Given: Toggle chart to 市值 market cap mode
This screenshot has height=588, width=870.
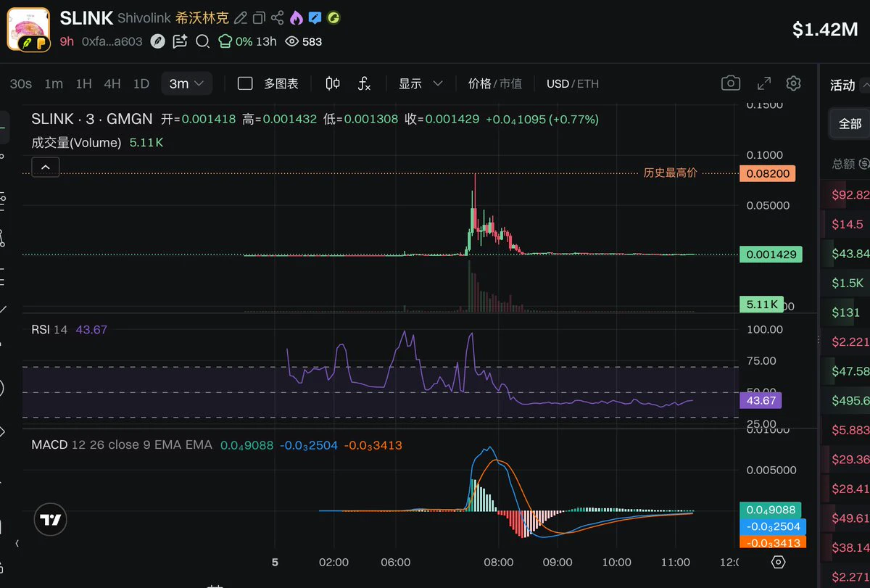Looking at the screenshot, I should 510,83.
